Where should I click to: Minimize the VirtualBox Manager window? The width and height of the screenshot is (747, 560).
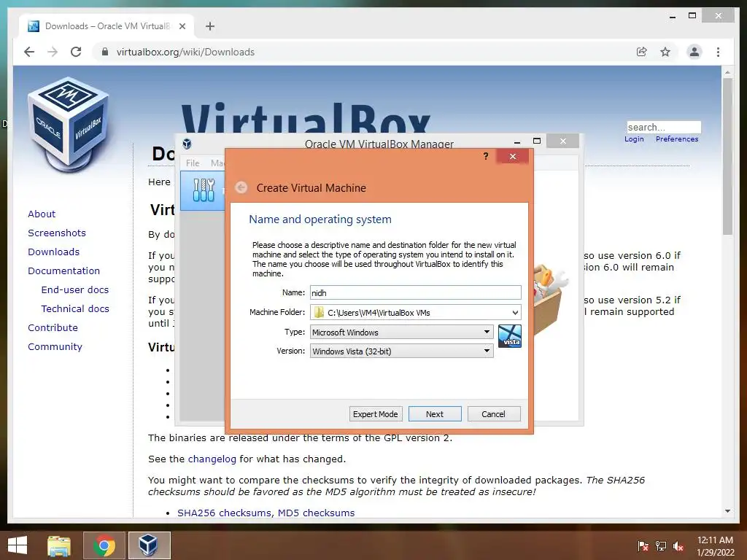(x=517, y=141)
